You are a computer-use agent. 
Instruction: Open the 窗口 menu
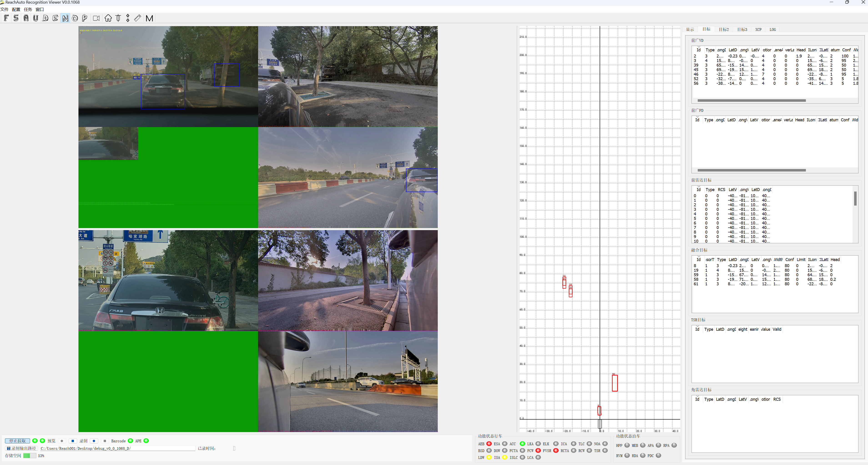40,10
